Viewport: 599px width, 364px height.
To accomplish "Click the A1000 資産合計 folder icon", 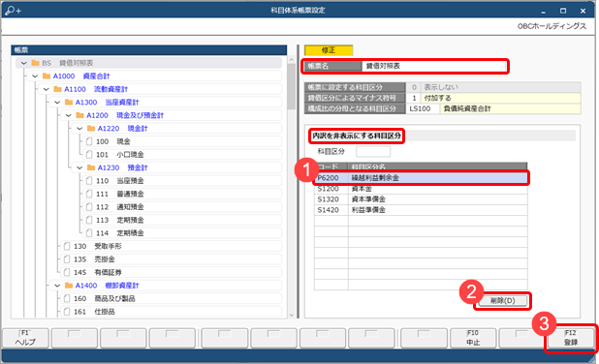I will coord(47,76).
